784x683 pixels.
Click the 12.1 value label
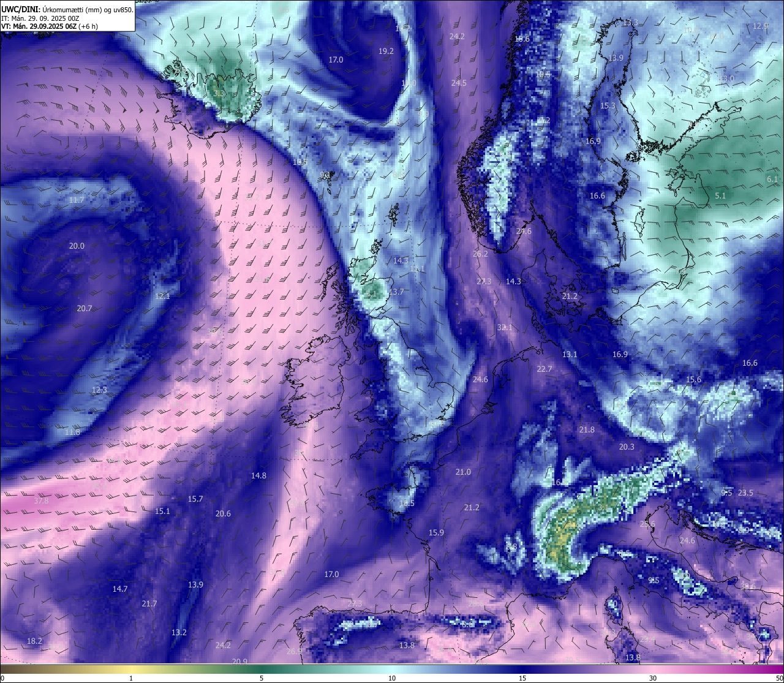pyautogui.click(x=162, y=296)
